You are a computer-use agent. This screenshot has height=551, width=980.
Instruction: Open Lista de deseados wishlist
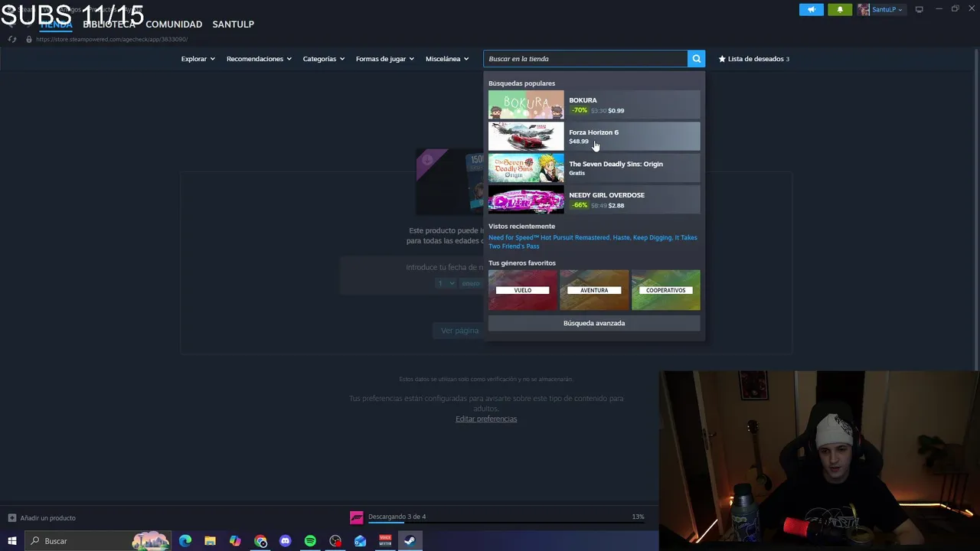click(754, 59)
